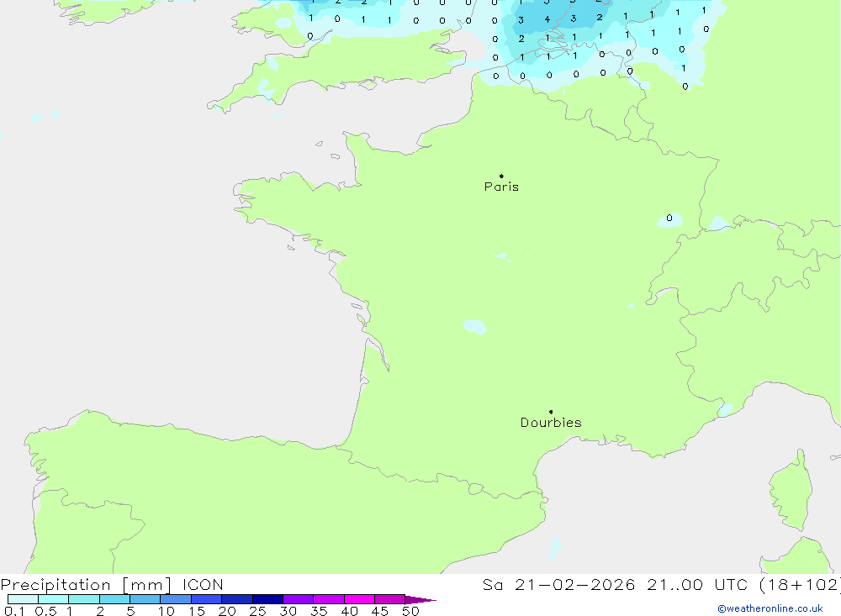Click the Paris city label
841x616 pixels.
pos(501,187)
